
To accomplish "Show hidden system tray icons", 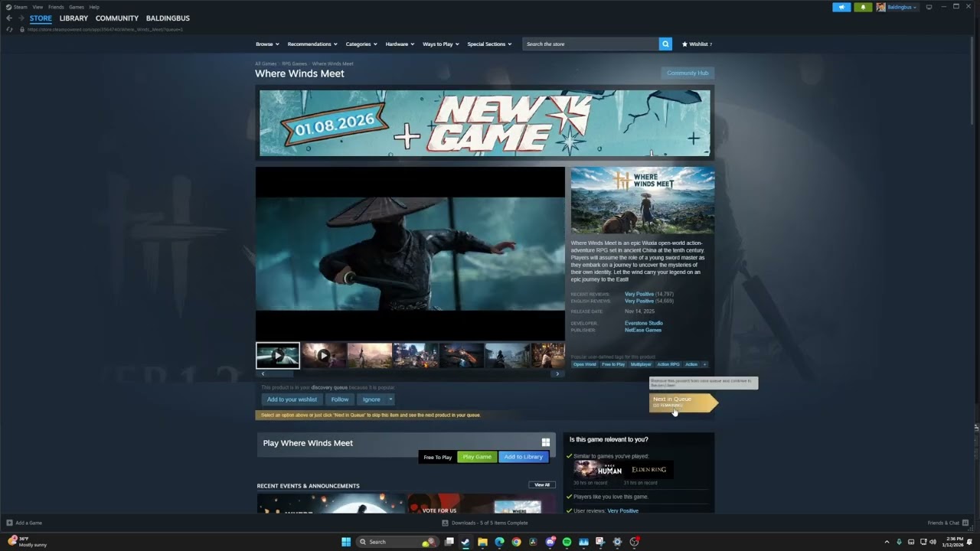I will 887,542.
